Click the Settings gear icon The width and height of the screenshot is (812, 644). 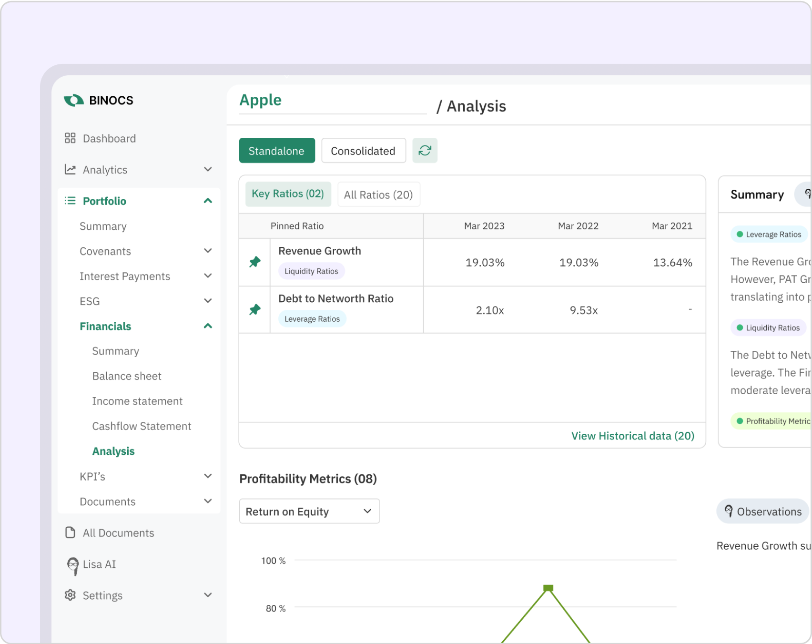[70, 595]
